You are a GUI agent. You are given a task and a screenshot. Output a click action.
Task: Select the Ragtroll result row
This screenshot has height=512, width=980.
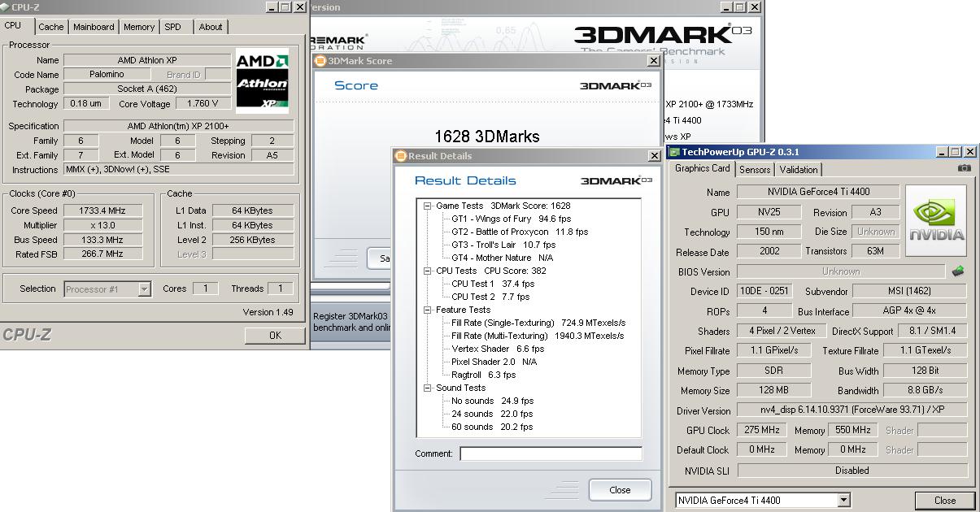483,375
